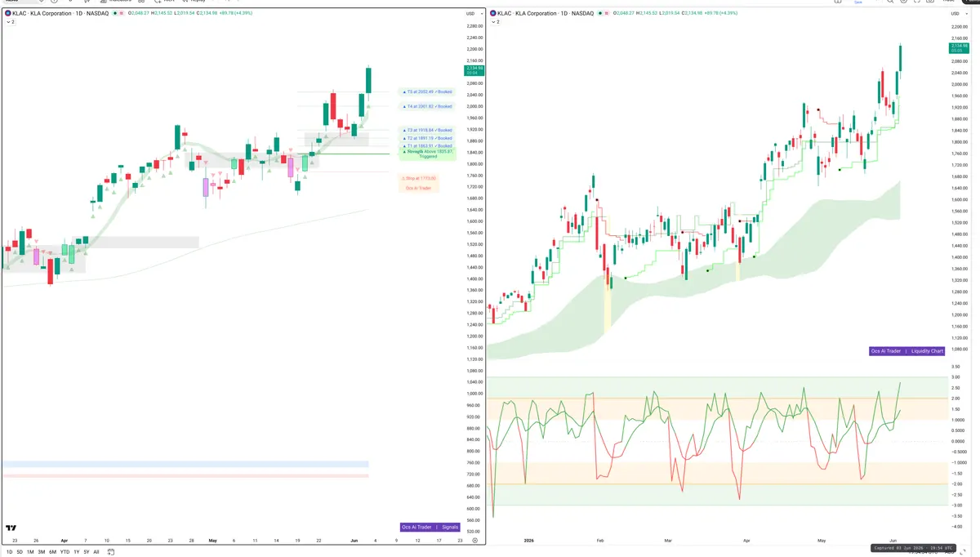Switch range to 1M

[x=30, y=552]
